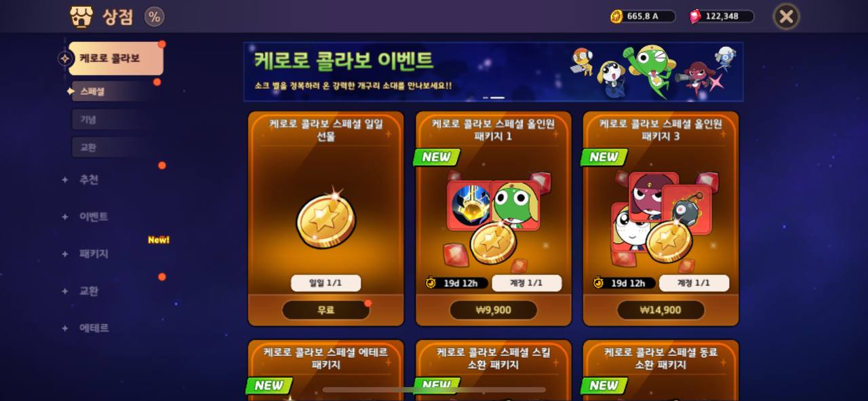Tap the gold coin currency icon

click(616, 16)
